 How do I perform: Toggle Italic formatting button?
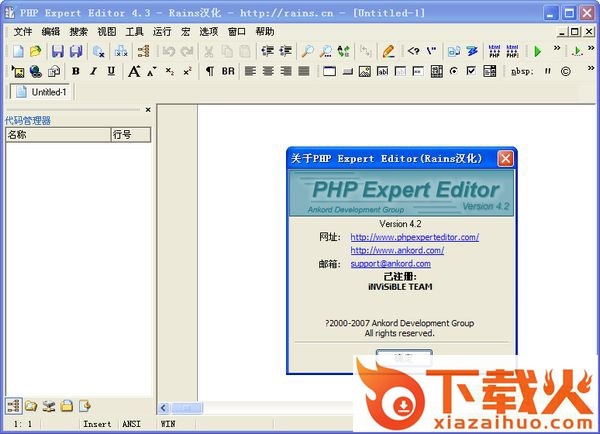pos(93,71)
